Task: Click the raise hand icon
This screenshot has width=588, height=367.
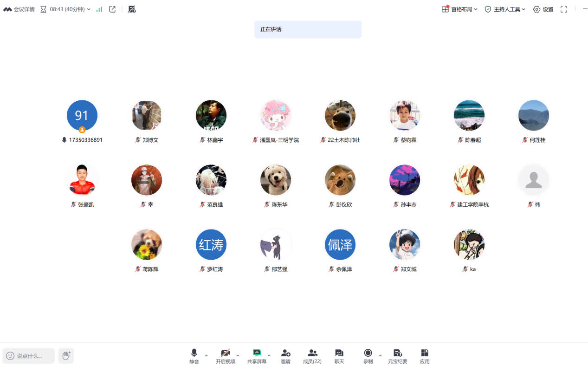Action: coord(66,356)
